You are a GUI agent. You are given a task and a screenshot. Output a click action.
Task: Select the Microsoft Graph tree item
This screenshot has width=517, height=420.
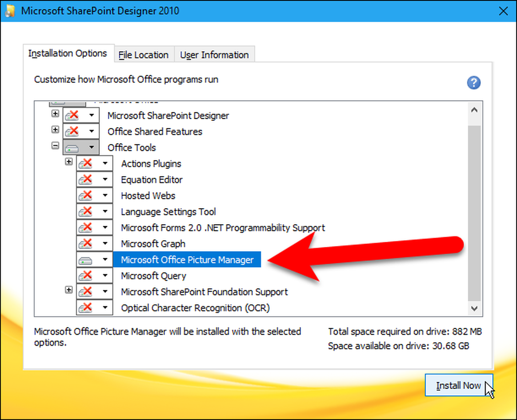tap(153, 244)
